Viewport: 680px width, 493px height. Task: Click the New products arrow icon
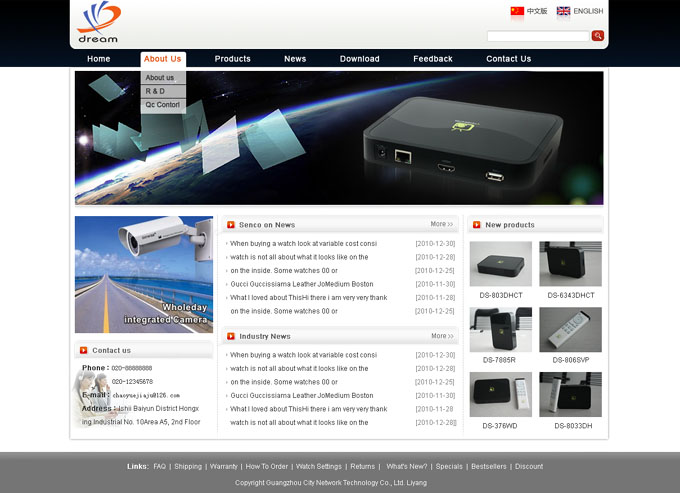pyautogui.click(x=477, y=225)
